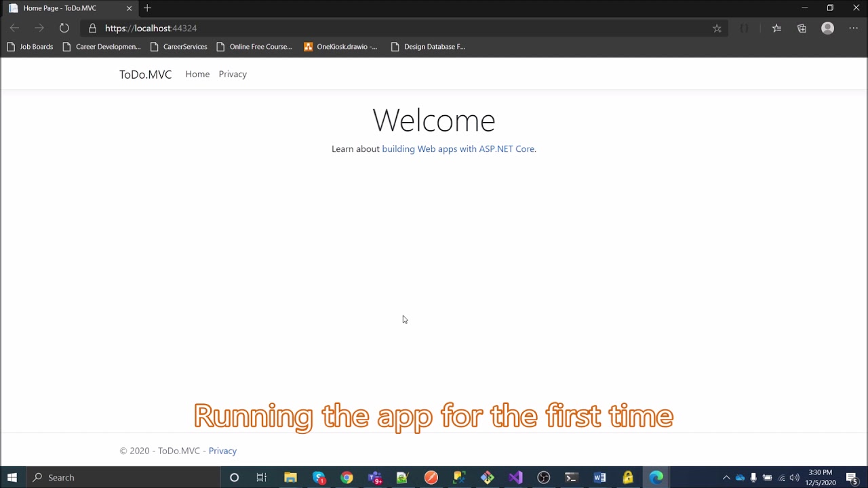Open the Career Developmen... bookmark folder

(102, 47)
